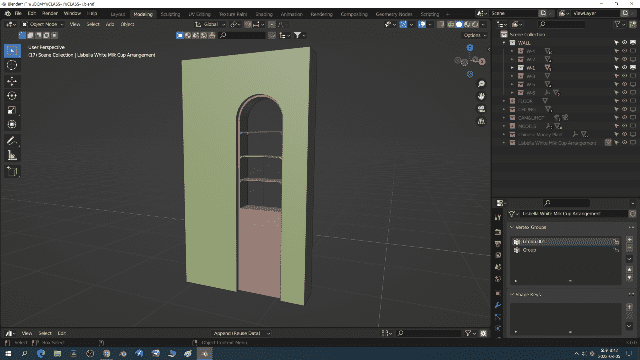Open the Options dropdown in viewport

(x=474, y=36)
